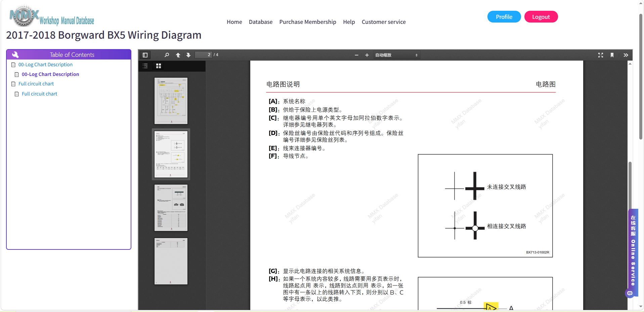Viewport: 644px width, 312px height.
Task: Zoom in on the PDF
Action: coord(367,55)
